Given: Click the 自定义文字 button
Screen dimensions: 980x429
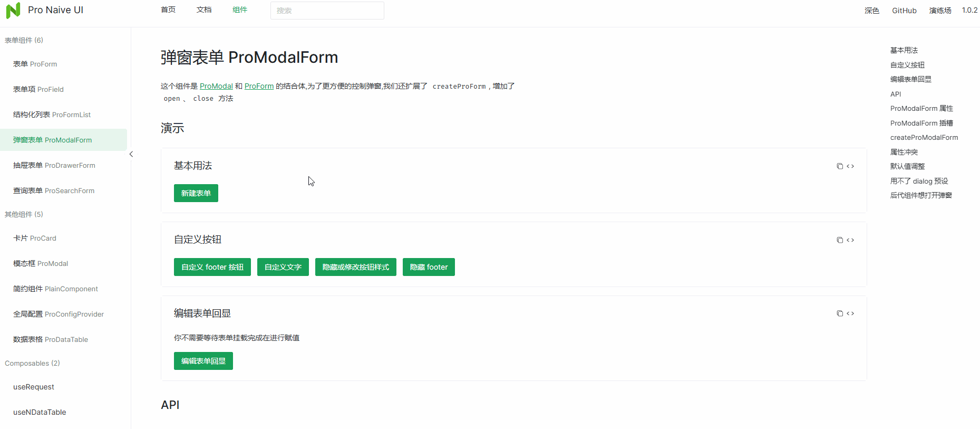Looking at the screenshot, I should pos(283,267).
